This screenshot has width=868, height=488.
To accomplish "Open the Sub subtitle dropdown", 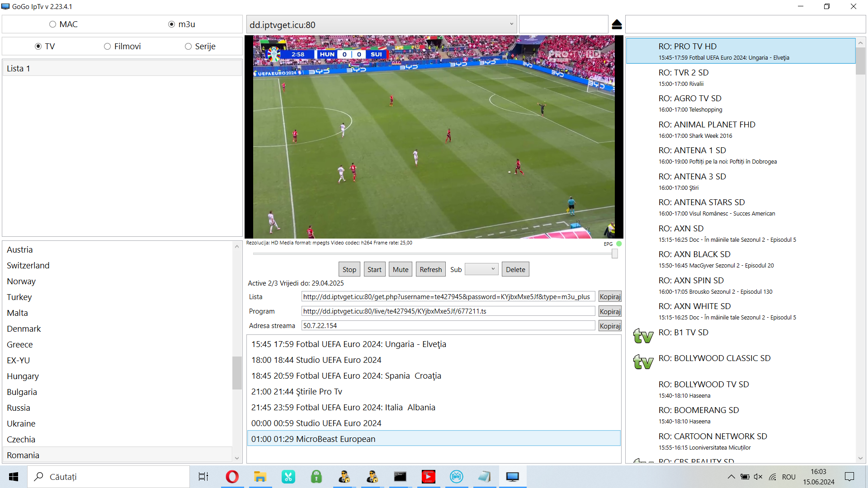I will [x=481, y=269].
